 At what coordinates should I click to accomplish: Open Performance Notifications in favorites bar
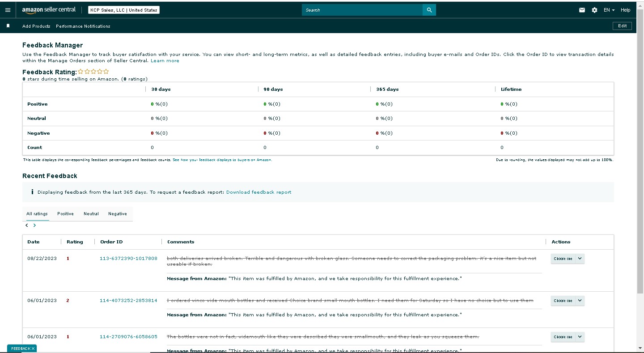[x=83, y=26]
